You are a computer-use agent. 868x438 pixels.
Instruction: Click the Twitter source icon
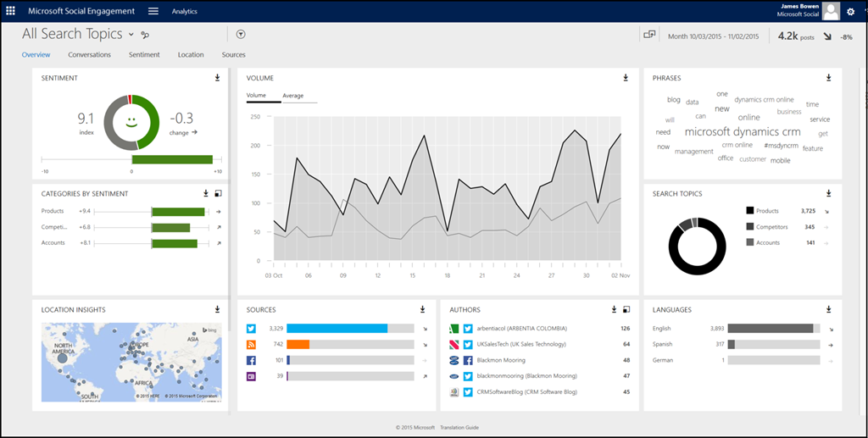point(251,329)
